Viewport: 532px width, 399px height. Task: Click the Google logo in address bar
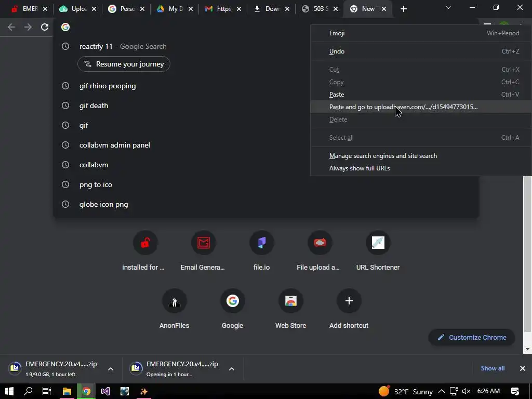coord(65,27)
